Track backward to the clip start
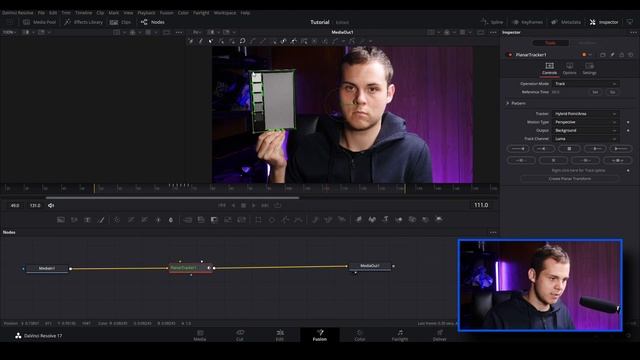Screen dimensions: 640x360 click(x=518, y=149)
